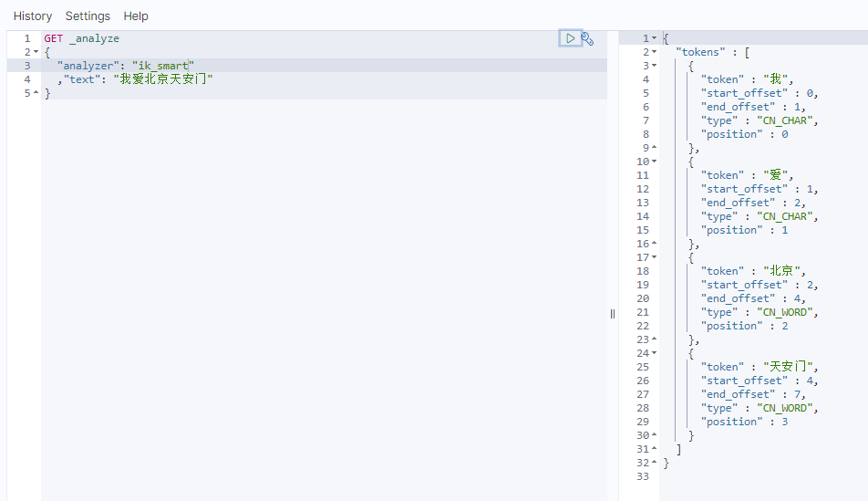
Task: Collapse the response root at output line 1
Action: pyautogui.click(x=654, y=38)
